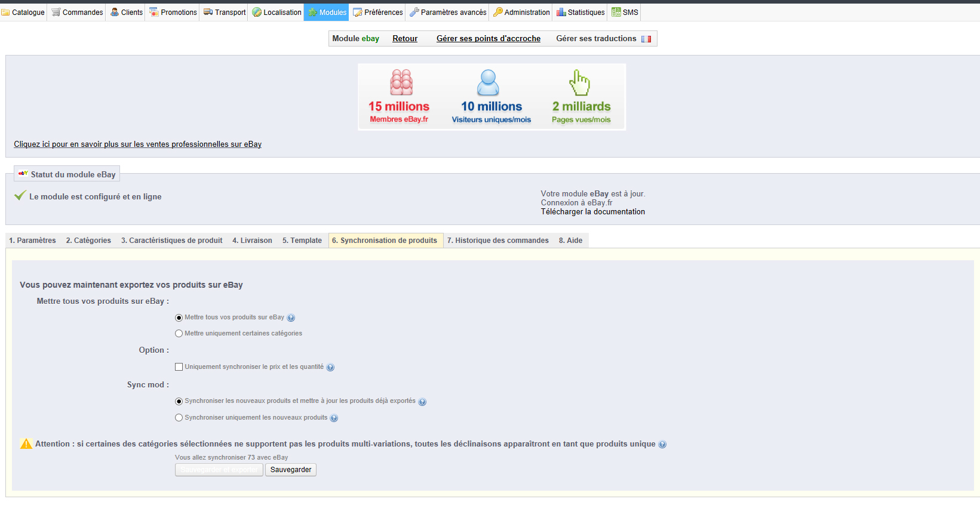Image resolution: width=980 pixels, height=505 pixels.
Task: Switch to the 4. Livraison tab
Action: click(x=252, y=241)
